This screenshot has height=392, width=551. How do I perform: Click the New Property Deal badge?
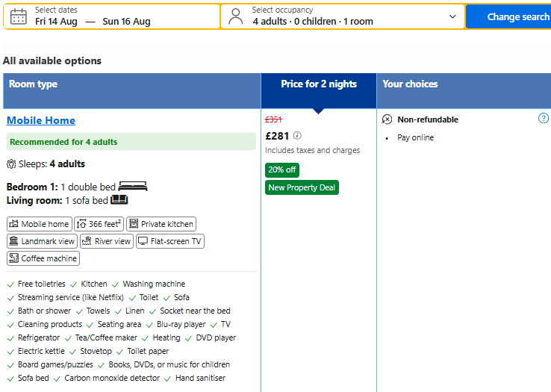coord(302,187)
